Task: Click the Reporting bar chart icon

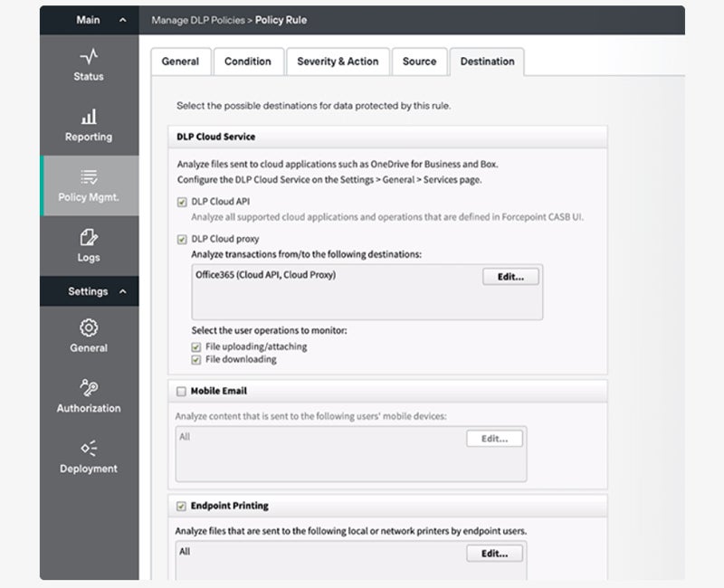Action: click(x=89, y=118)
